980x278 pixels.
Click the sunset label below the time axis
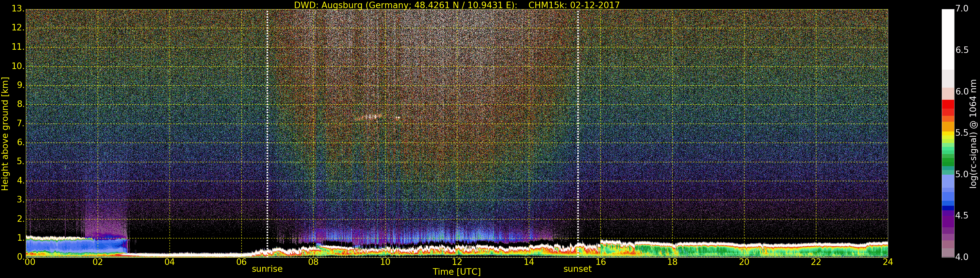[577, 269]
